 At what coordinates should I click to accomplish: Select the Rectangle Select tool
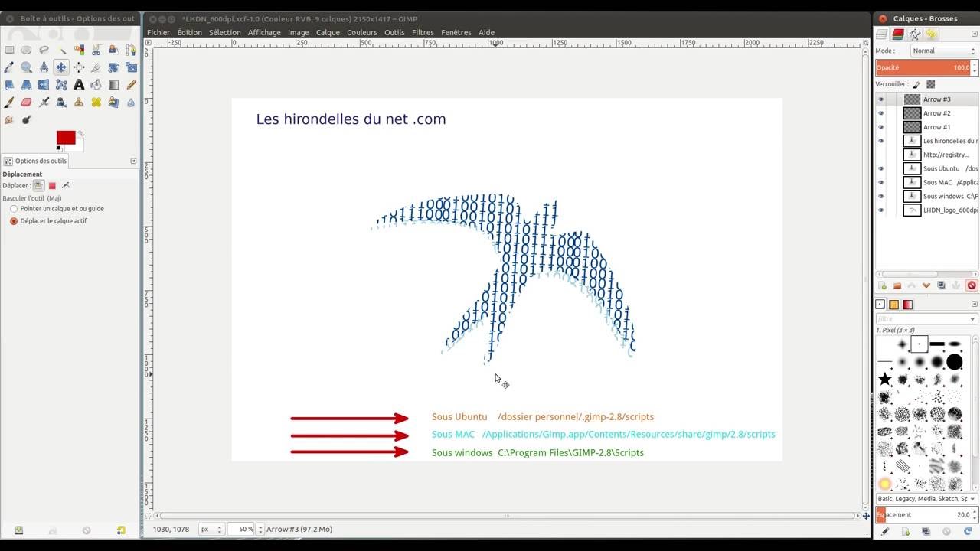(x=9, y=50)
